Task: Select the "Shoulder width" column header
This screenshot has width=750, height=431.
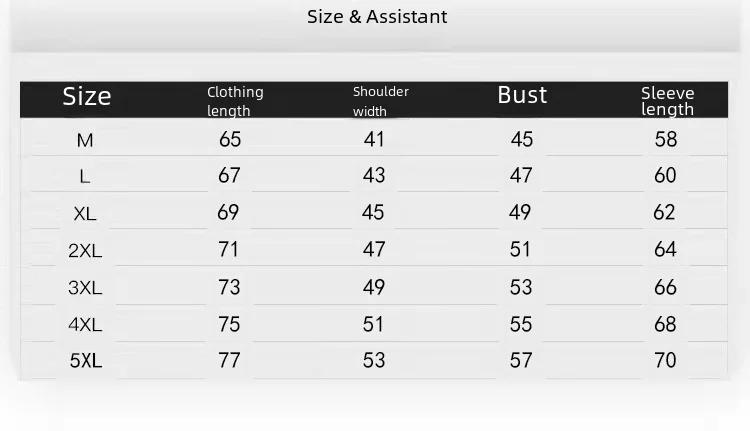Action: [380, 101]
